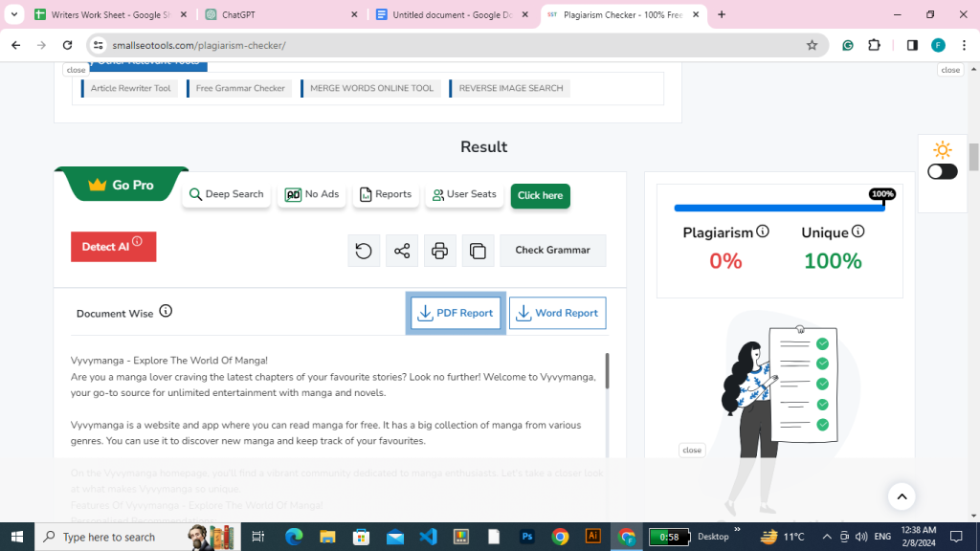Click the Windows taskbar search box
This screenshot has width=980, height=551.
pyautogui.click(x=138, y=537)
